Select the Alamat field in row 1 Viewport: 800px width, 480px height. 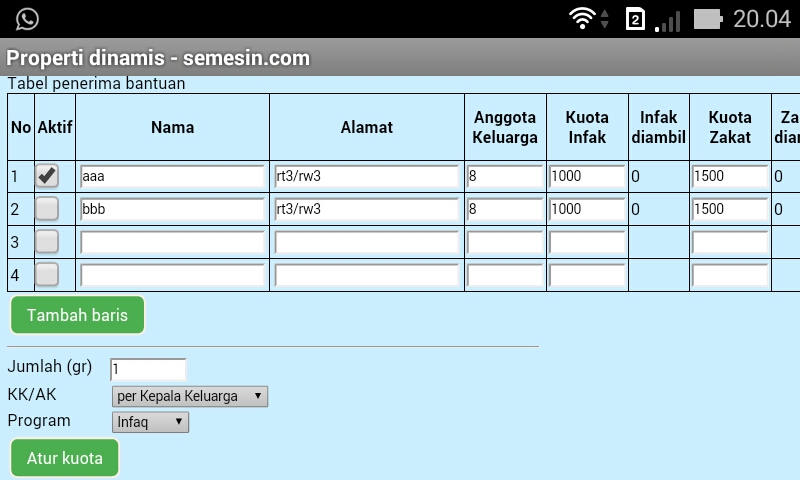(366, 177)
